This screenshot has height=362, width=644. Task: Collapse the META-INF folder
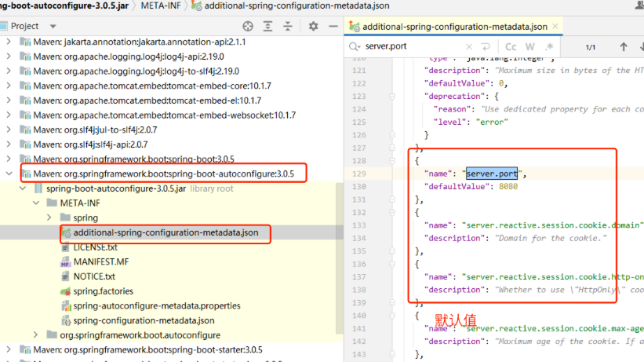pyautogui.click(x=36, y=203)
